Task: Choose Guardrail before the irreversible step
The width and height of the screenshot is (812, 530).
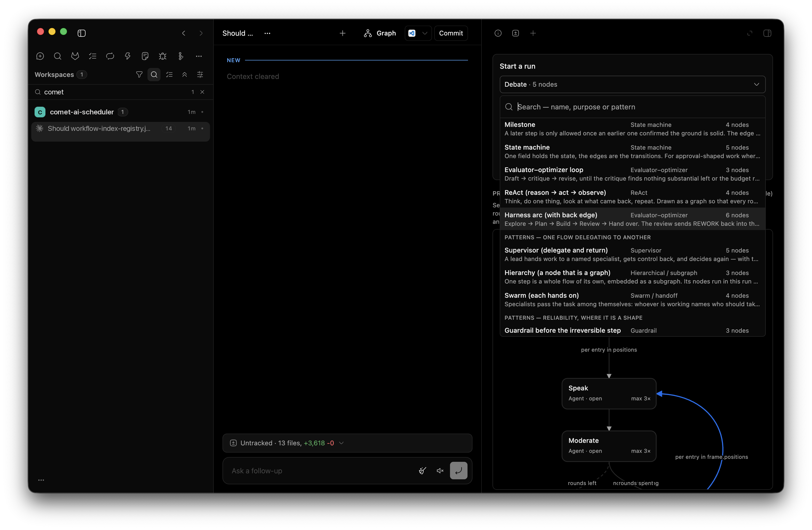Action: tap(632, 330)
